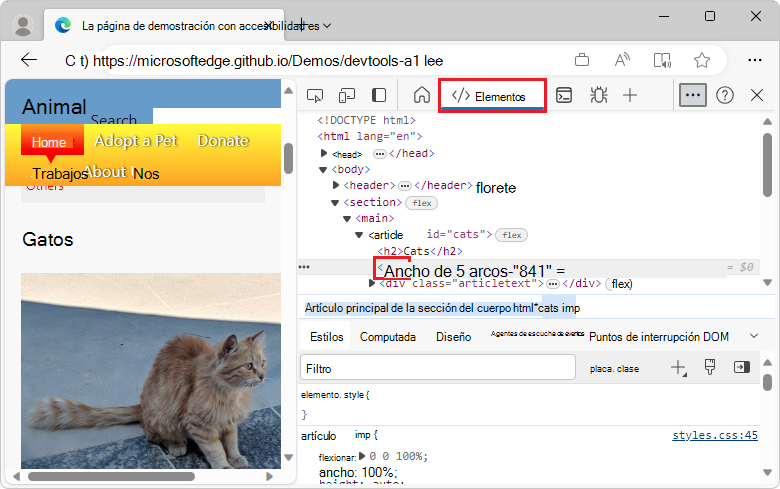Open immersive reader icon in address bar

662,60
